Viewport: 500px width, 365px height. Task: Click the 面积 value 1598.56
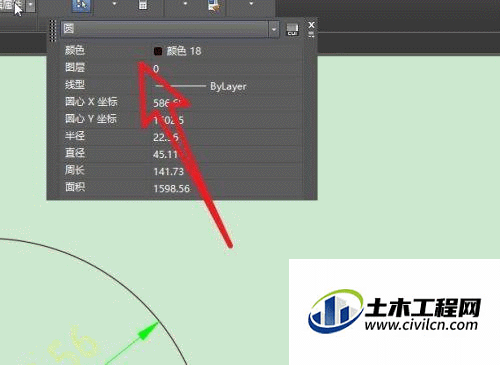coord(172,189)
